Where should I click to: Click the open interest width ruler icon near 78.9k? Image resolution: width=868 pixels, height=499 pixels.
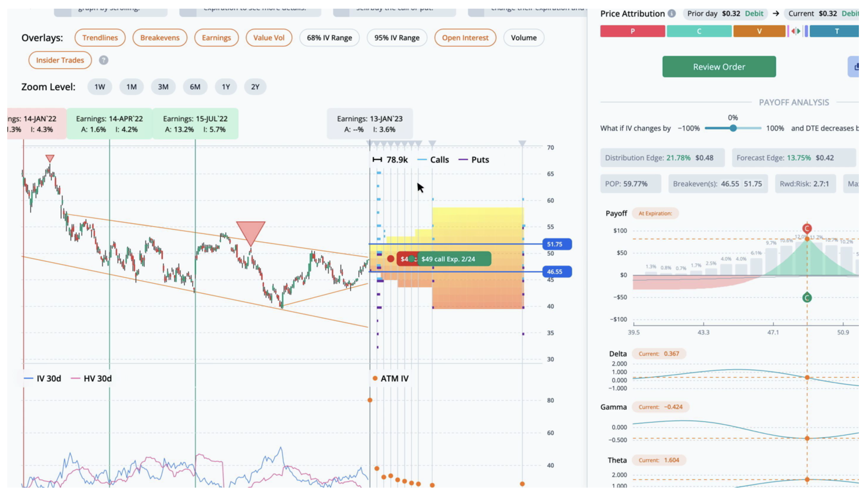pyautogui.click(x=378, y=160)
